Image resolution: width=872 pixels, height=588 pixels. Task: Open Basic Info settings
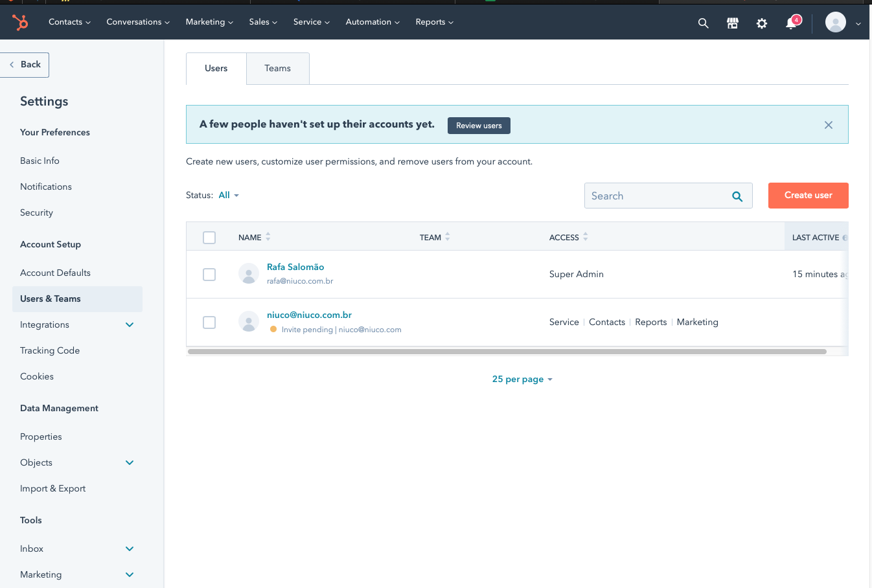40,161
